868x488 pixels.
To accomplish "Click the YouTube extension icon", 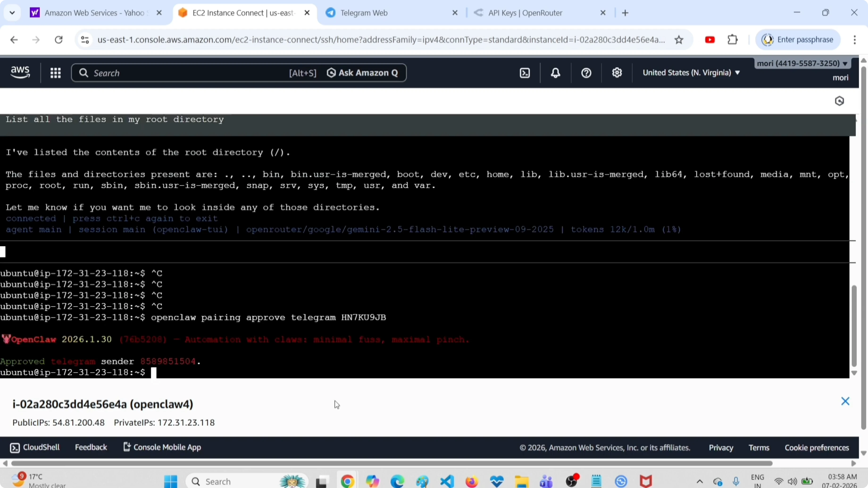I will coord(710,40).
